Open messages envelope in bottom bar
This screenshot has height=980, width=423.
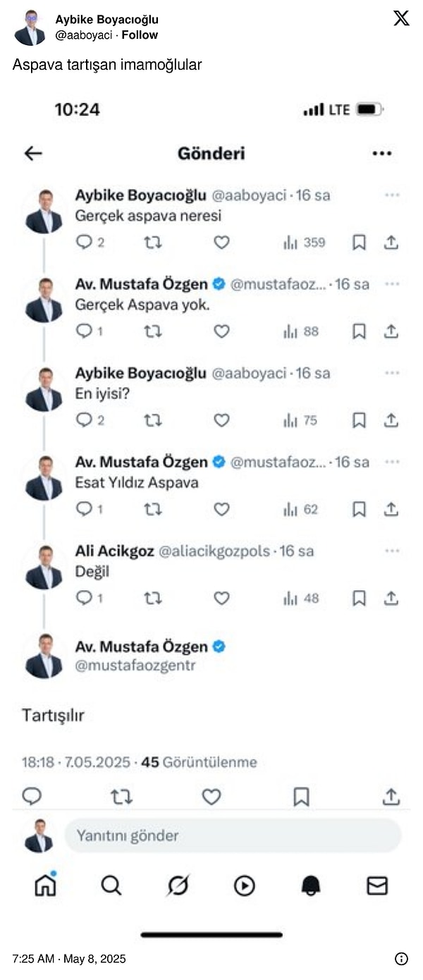[377, 886]
